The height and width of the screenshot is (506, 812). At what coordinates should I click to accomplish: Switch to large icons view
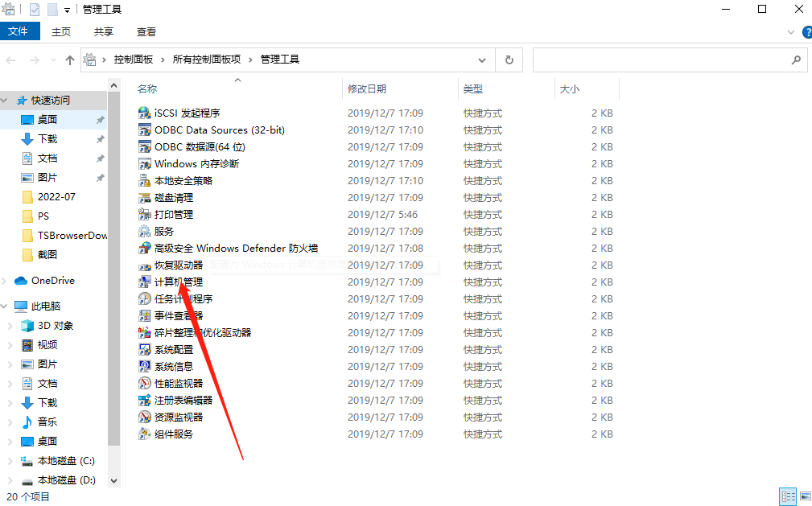pos(805,496)
